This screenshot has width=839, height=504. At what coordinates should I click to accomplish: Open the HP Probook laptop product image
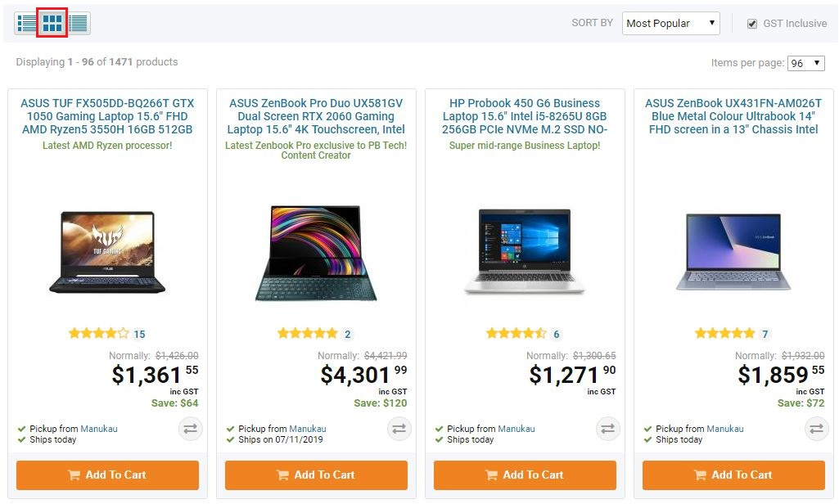[525, 250]
